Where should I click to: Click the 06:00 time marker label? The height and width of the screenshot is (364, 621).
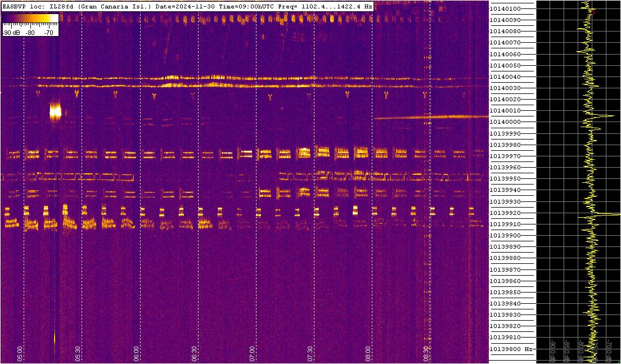tap(136, 354)
